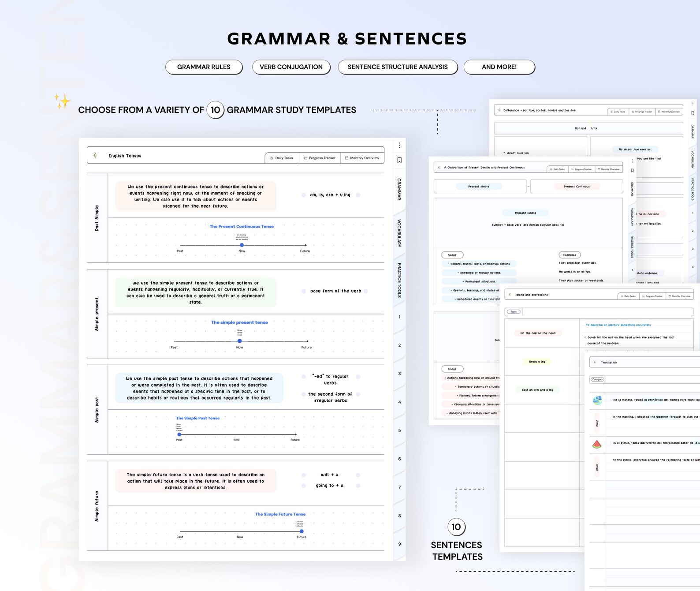
Task: Select VOCABULARY side tab on English Tenses page
Action: (x=399, y=233)
